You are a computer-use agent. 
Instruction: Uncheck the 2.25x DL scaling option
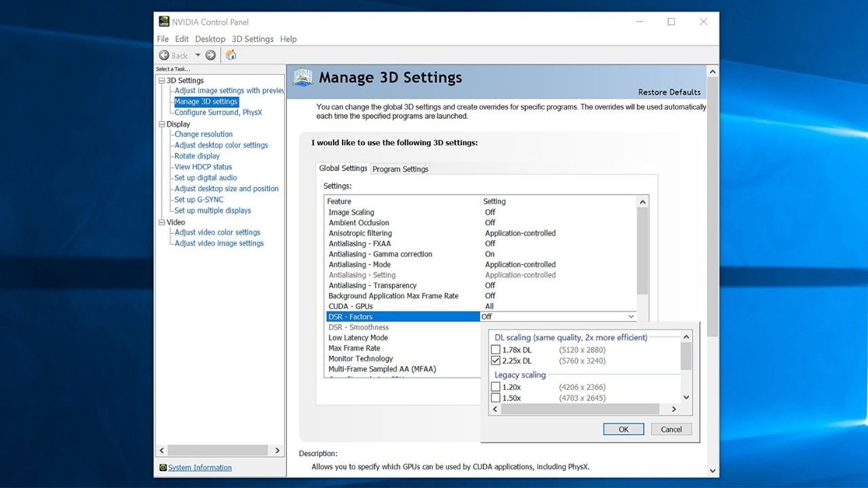click(496, 361)
